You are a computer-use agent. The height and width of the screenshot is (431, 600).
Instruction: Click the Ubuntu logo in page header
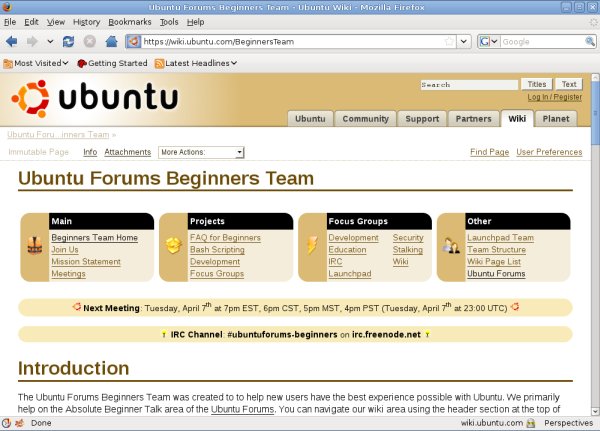coord(96,98)
